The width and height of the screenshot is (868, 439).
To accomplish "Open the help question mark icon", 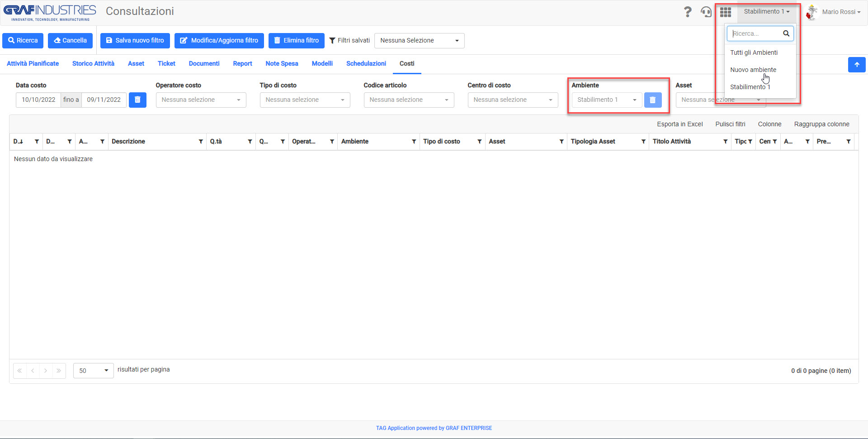I will pyautogui.click(x=688, y=12).
